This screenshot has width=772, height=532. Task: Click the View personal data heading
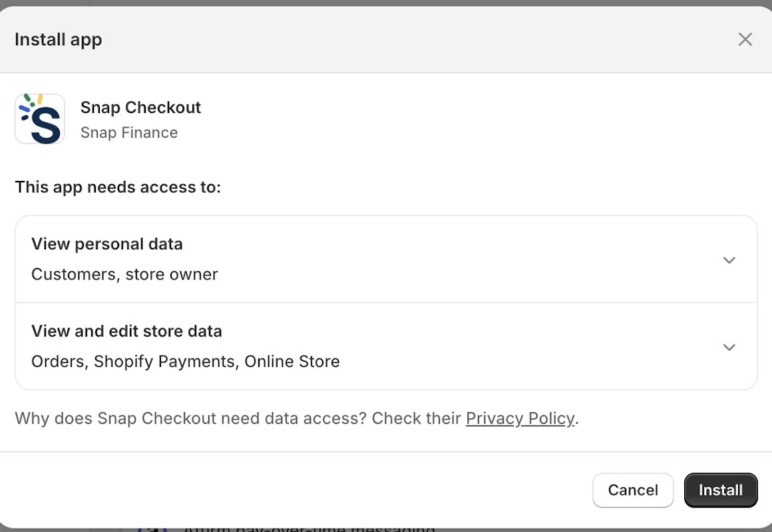tap(107, 244)
